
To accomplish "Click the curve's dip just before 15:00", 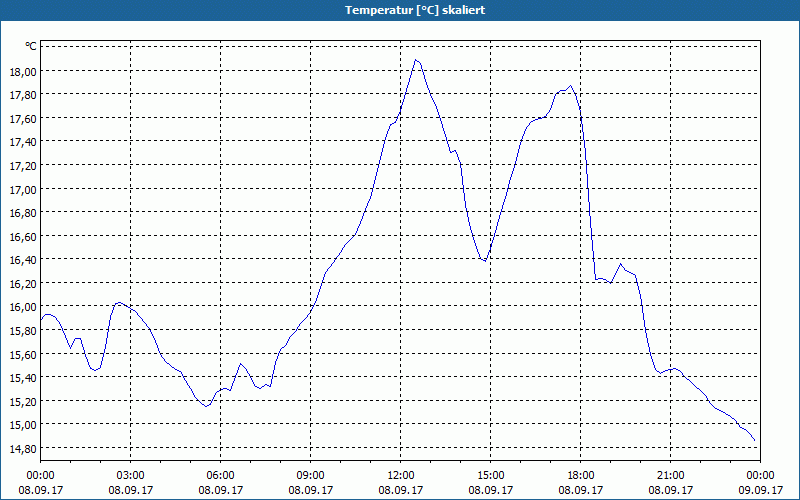I will coord(485,261).
